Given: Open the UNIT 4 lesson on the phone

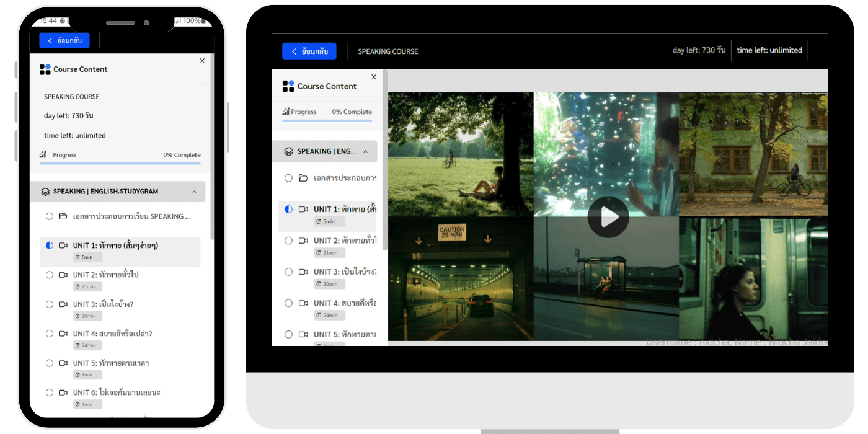Looking at the screenshot, I should 112,334.
